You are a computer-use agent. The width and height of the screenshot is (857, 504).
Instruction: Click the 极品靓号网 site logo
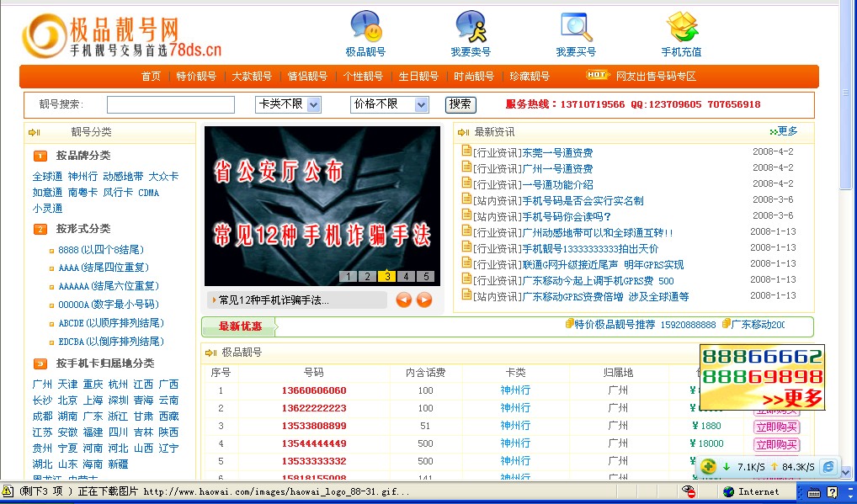pyautogui.click(x=121, y=36)
